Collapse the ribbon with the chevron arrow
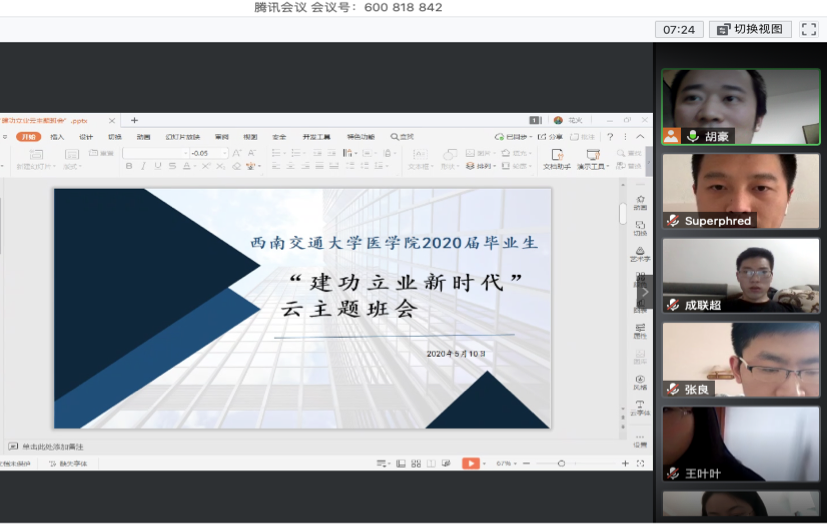The image size is (827, 525). (640, 137)
